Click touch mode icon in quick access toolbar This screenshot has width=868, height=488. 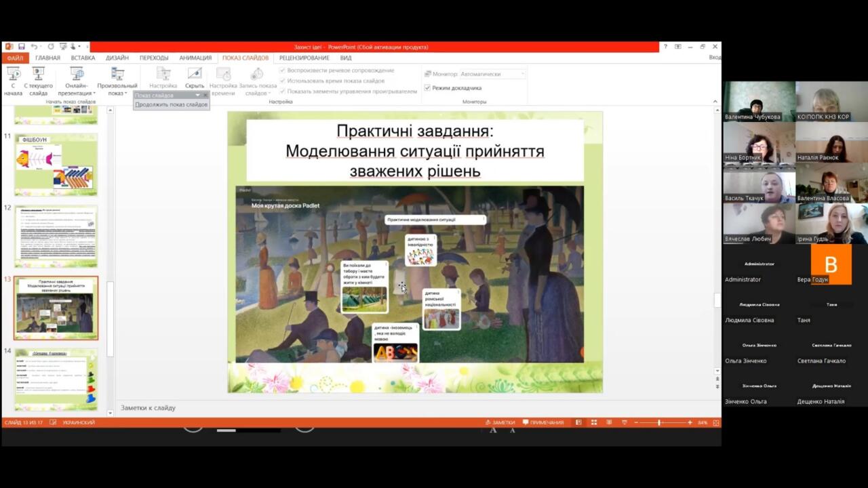click(x=75, y=47)
